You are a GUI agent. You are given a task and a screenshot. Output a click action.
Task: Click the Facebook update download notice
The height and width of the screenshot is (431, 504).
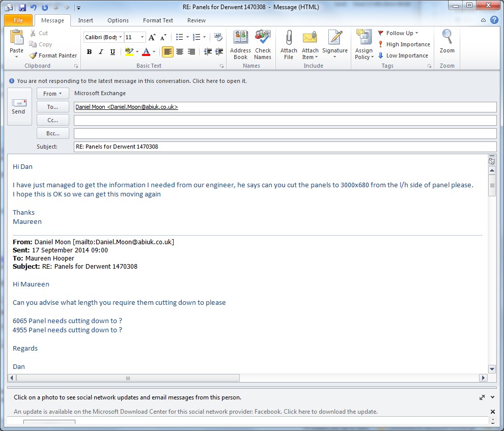(x=196, y=412)
